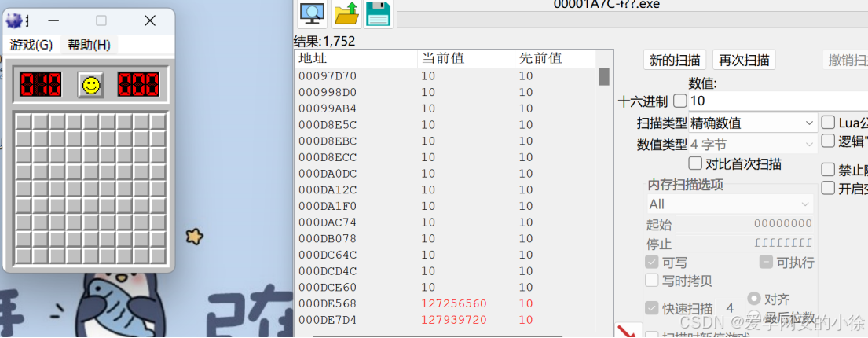The height and width of the screenshot is (338, 868).
Task: Select address row 000D8EBC
Action: 445,141
